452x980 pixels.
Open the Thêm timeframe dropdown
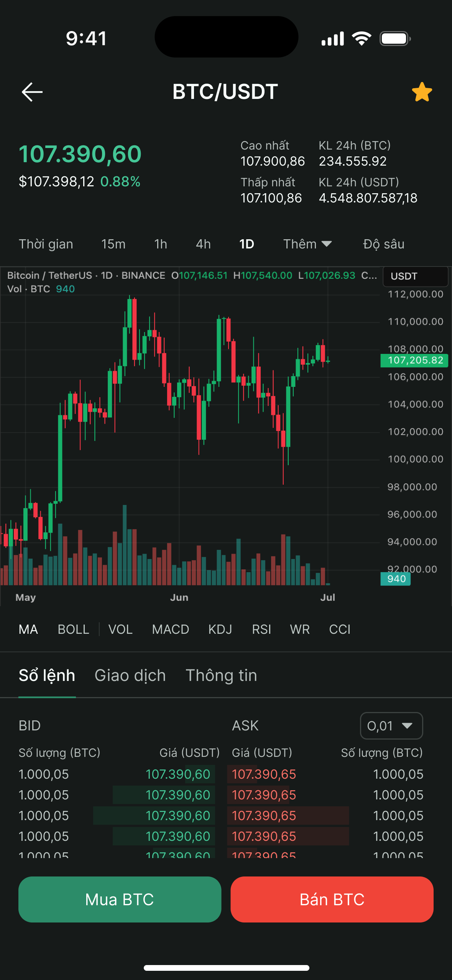pyautogui.click(x=307, y=244)
